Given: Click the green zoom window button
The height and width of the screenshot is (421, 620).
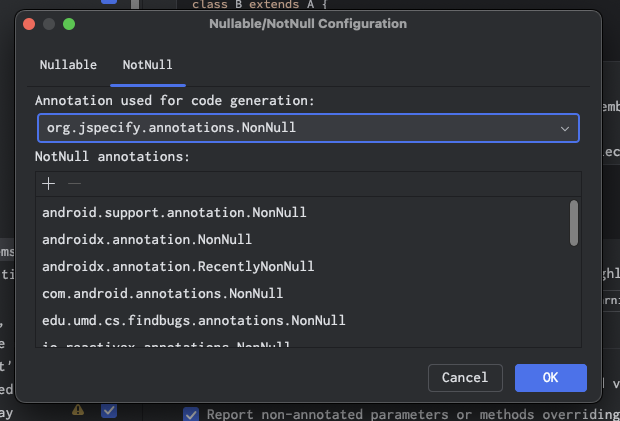Looking at the screenshot, I should click(69, 23).
